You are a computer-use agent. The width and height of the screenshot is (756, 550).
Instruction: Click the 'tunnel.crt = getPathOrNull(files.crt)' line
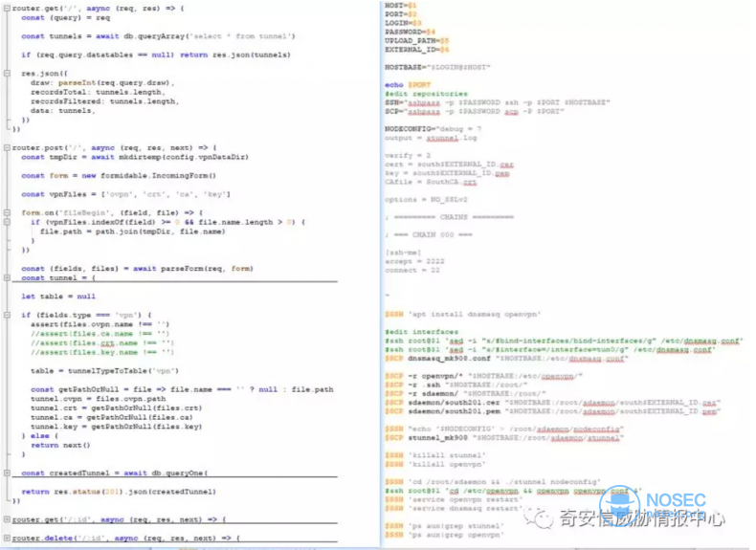[x=116, y=407]
